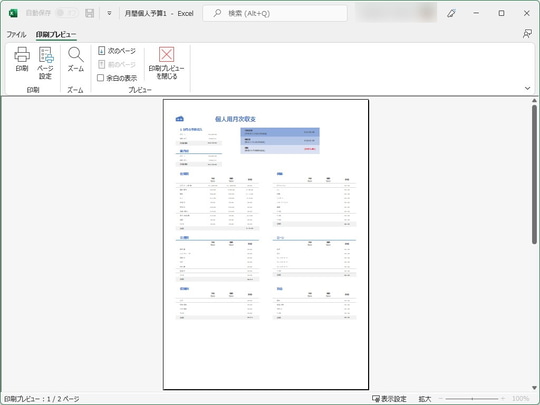Viewport: 540px width, 405px height.
Task: Click Zoom In (拡大) in status bar
Action: pos(425,399)
